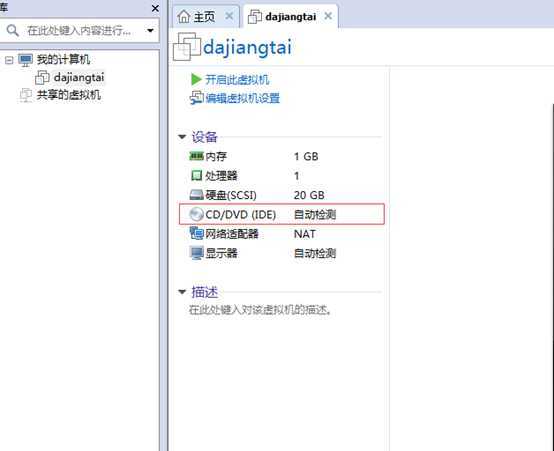Select dajiangtai in the library tree

79,77
